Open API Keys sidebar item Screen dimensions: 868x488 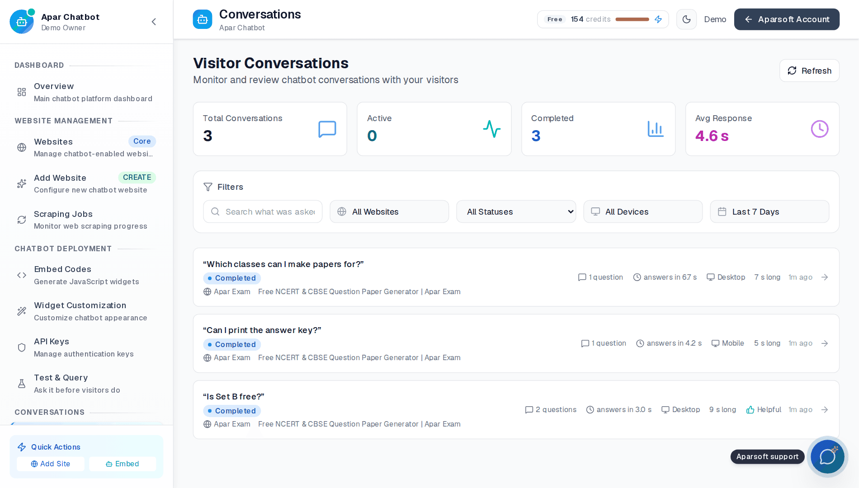(x=86, y=347)
